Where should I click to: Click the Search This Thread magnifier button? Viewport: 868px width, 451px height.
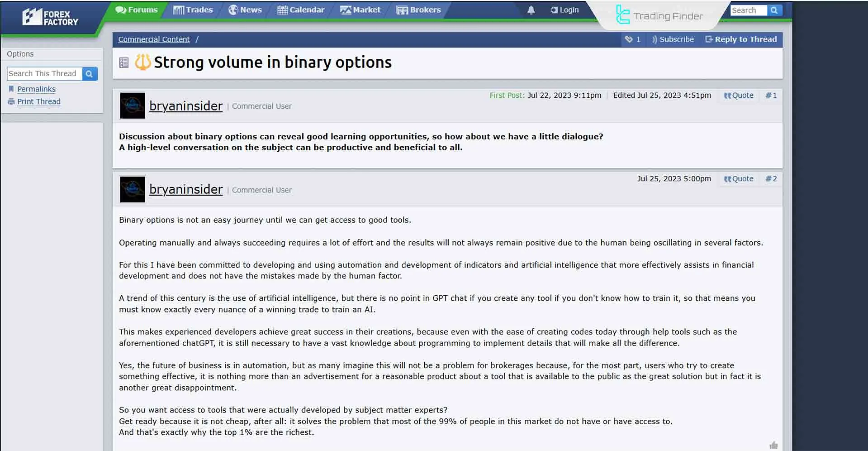(x=90, y=74)
